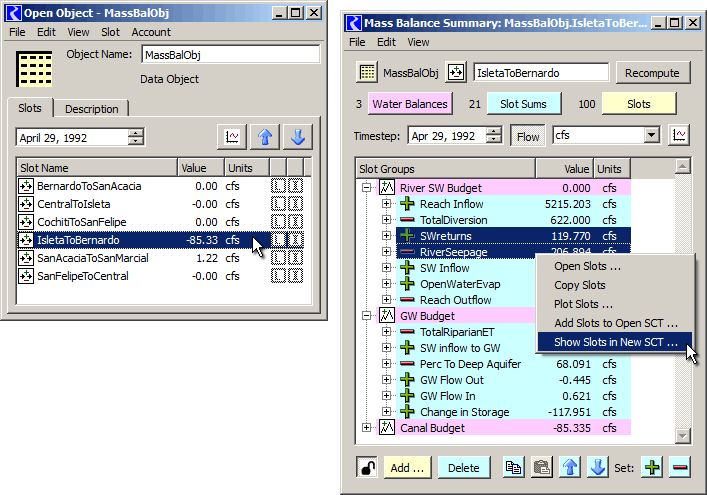Click the slot icon beside the IsletaToBernardo field

click(456, 72)
